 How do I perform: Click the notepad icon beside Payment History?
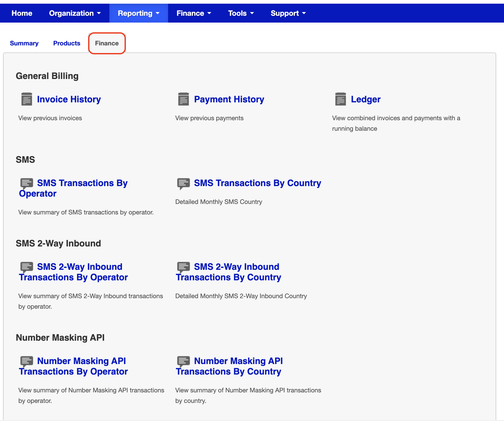184,99
